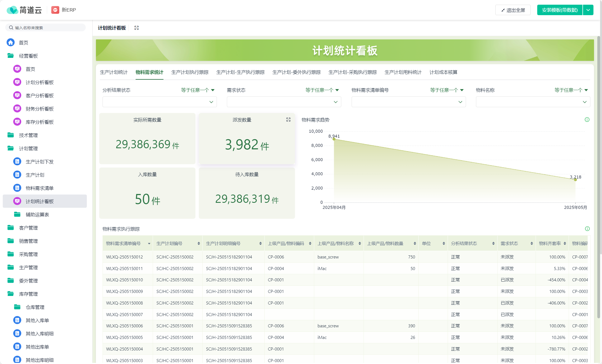Viewport: 602px width, 364px height.
Task: Open the 库存分析看板 dashboard icon
Action: pos(17,122)
